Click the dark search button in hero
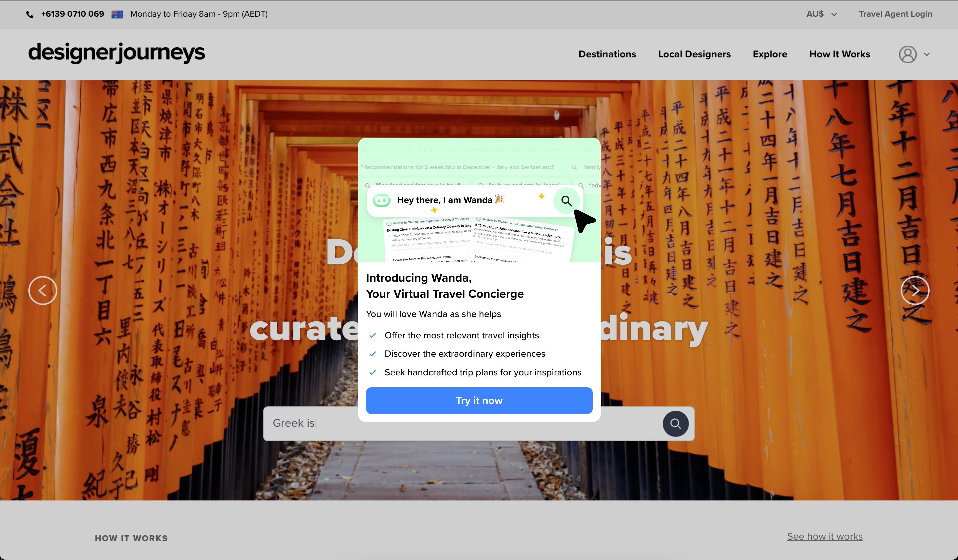 [x=675, y=423]
